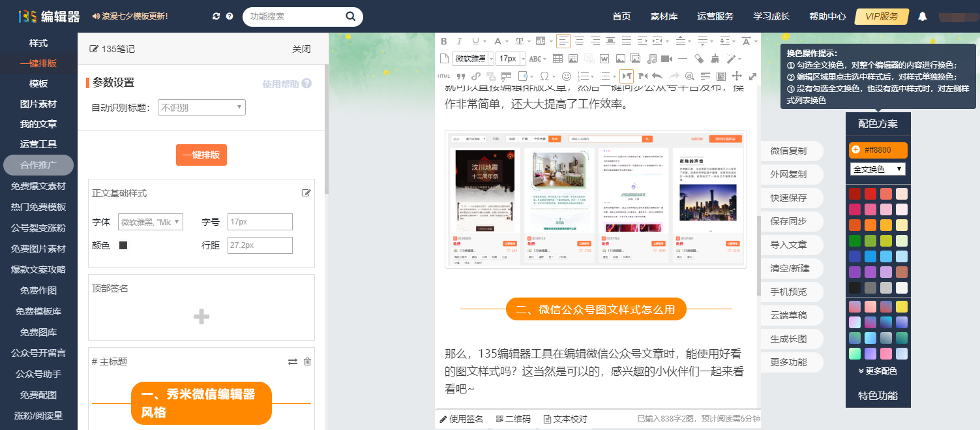
Task: Undo the last edit
Action: tap(657, 76)
